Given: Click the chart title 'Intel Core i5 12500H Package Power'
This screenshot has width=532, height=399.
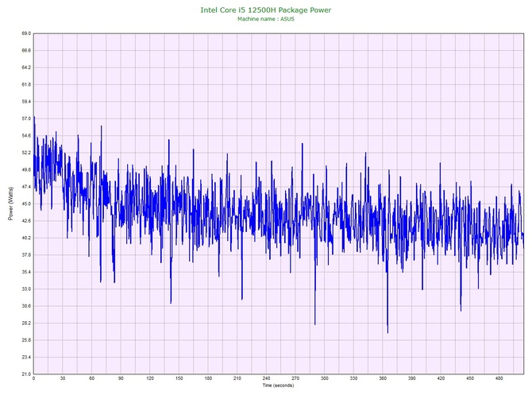Looking at the screenshot, I should [266, 10].
